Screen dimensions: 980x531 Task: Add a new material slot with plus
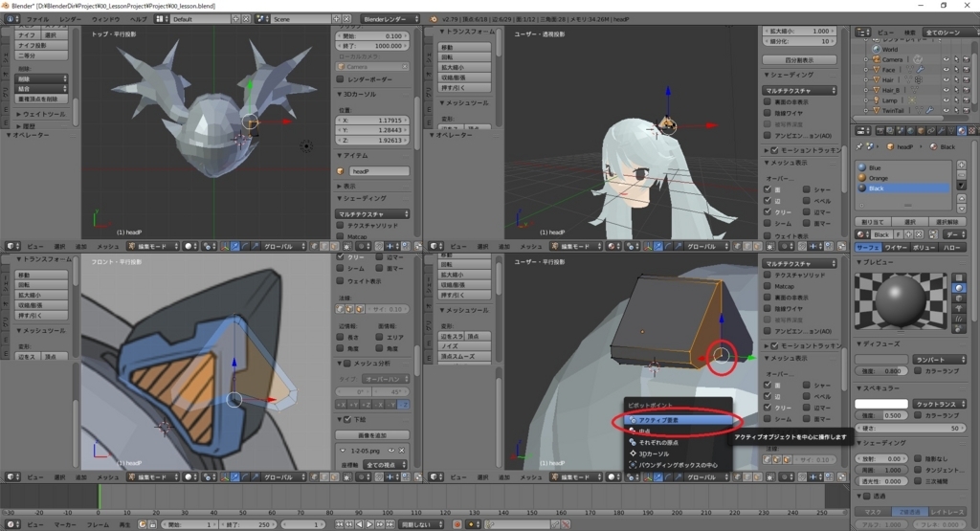click(961, 165)
